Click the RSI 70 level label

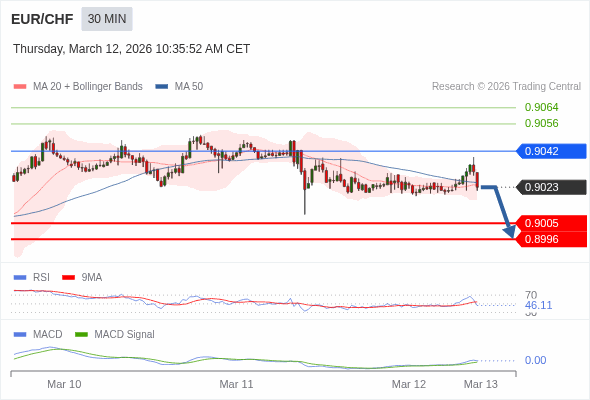tap(531, 295)
